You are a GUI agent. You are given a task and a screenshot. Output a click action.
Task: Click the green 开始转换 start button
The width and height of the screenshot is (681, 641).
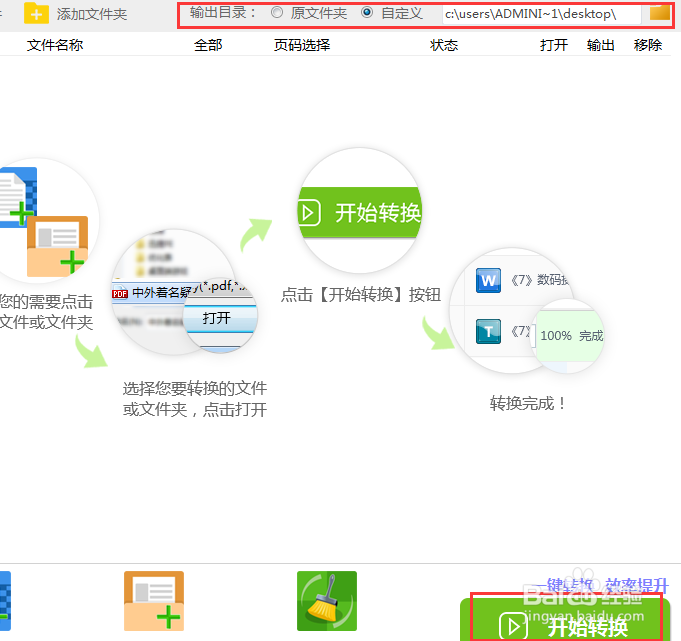[565, 620]
